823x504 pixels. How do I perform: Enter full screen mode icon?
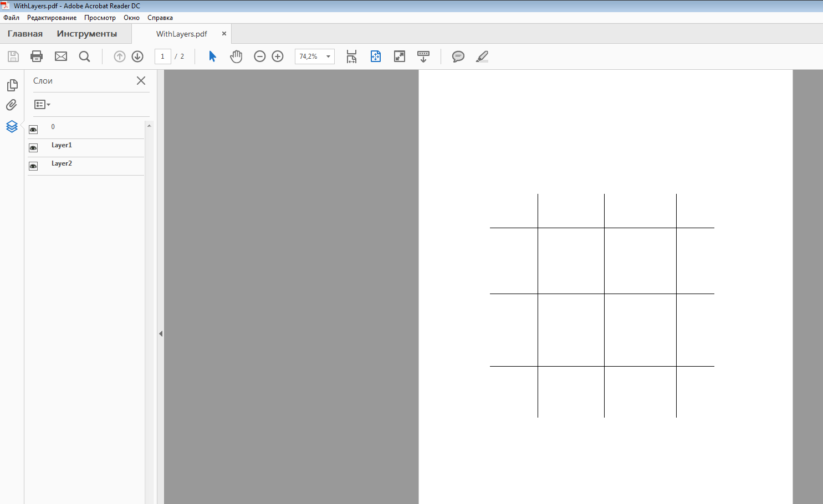pyautogui.click(x=400, y=56)
